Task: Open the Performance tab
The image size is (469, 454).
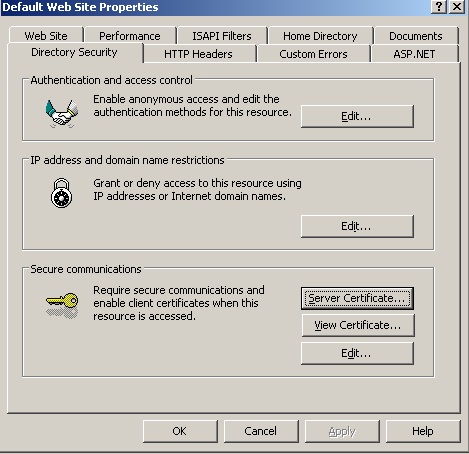Action: (x=130, y=36)
